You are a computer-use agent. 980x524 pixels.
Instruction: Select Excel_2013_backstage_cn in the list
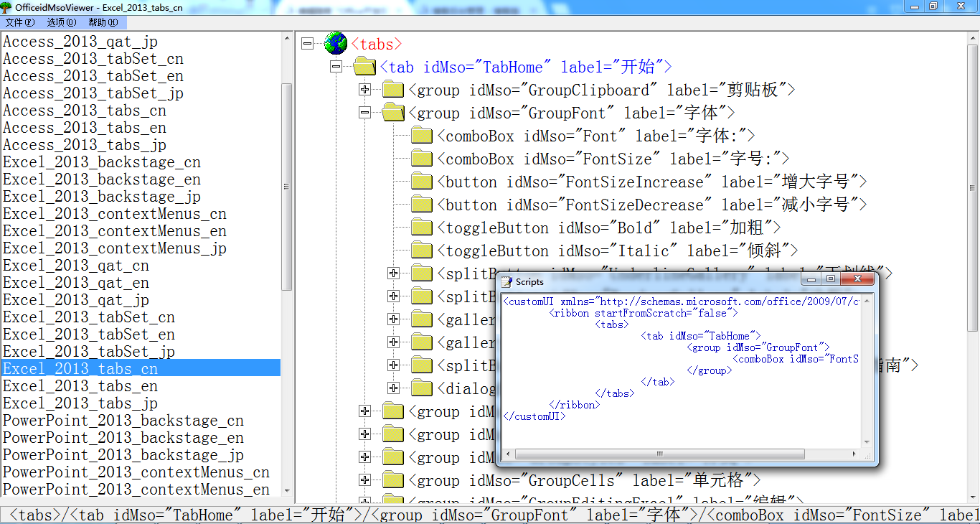tap(102, 162)
